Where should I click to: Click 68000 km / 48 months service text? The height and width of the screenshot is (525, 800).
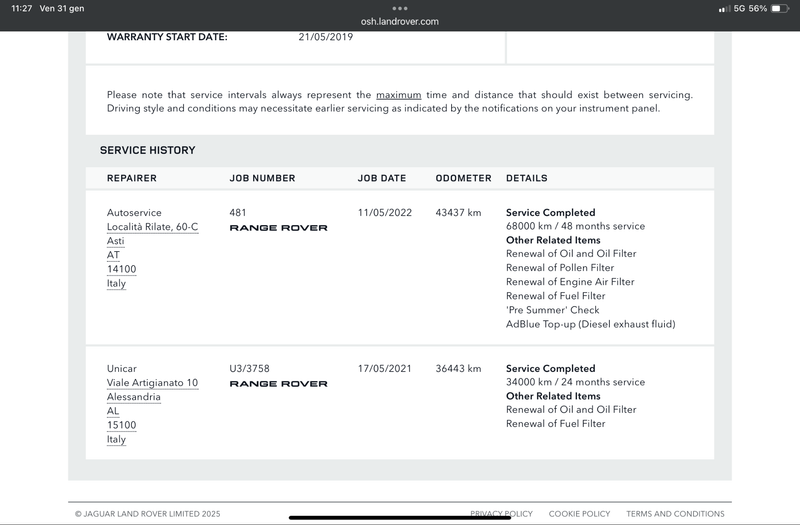[x=575, y=226]
